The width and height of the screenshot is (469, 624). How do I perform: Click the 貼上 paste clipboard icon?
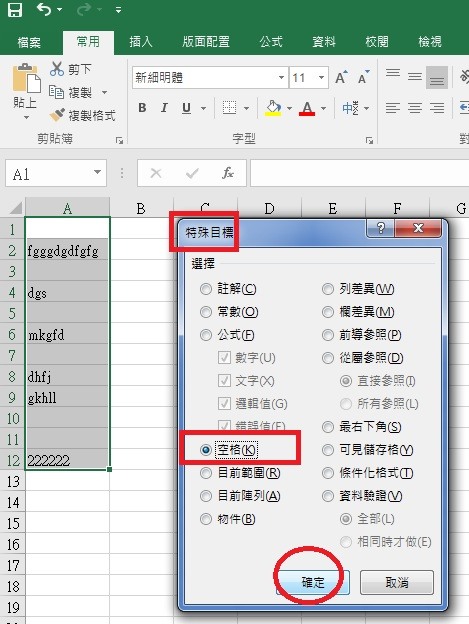(x=26, y=78)
